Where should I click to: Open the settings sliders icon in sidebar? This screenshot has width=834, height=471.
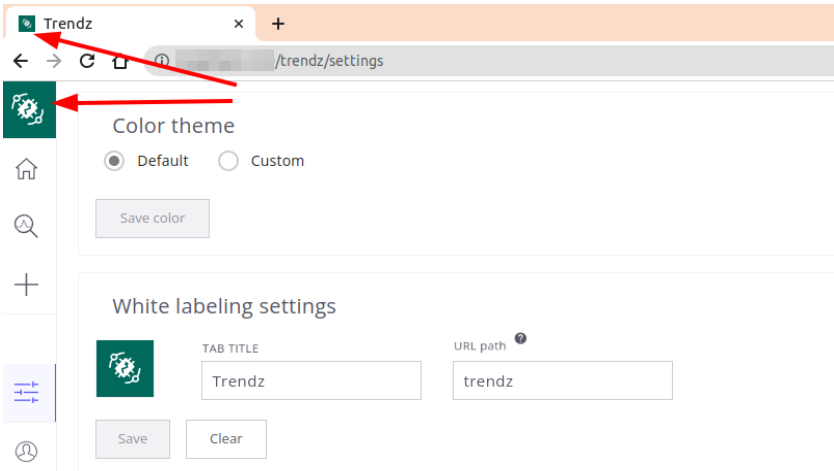click(26, 393)
